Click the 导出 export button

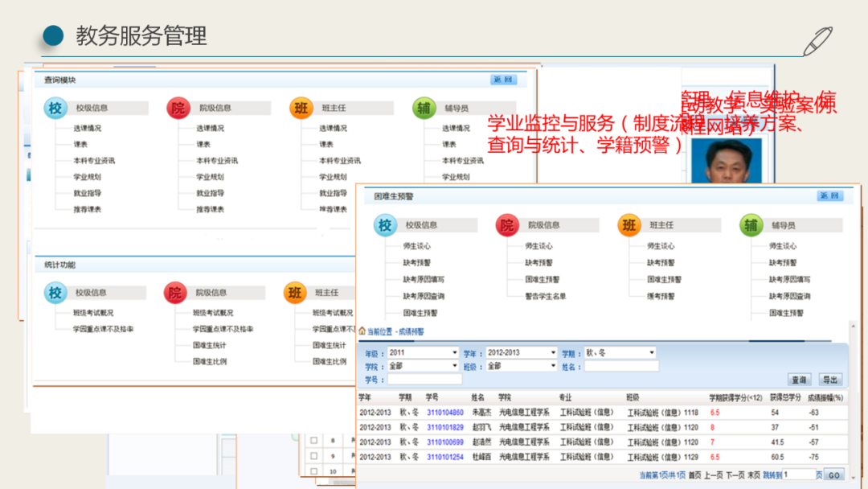pos(830,380)
